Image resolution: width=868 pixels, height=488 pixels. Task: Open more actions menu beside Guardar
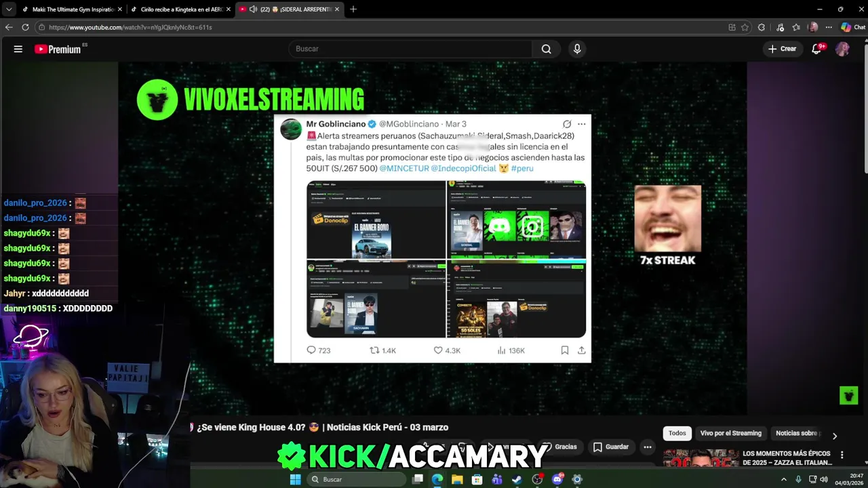(x=648, y=447)
